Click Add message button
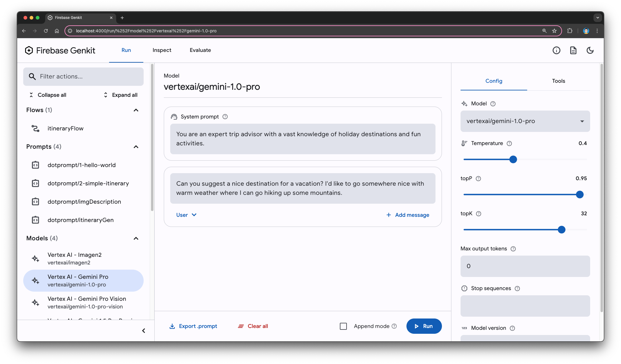Image resolution: width=621 pixels, height=364 pixels. (x=407, y=214)
